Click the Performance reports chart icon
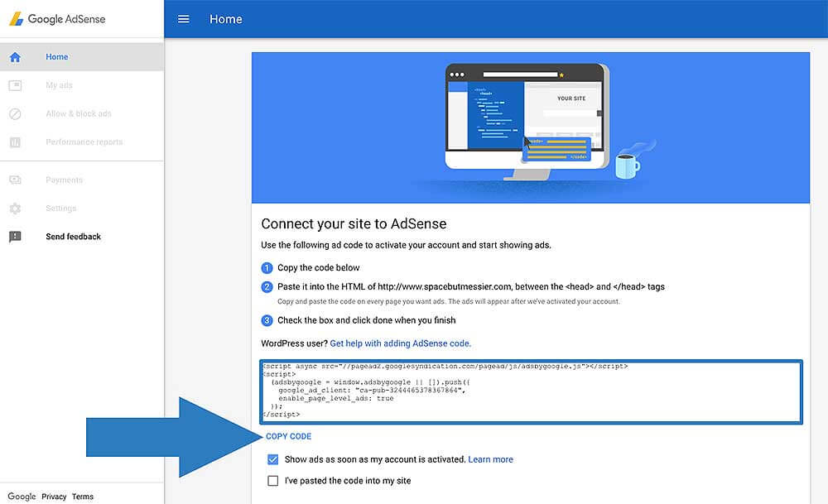This screenshot has width=828, height=504. pyautogui.click(x=15, y=142)
